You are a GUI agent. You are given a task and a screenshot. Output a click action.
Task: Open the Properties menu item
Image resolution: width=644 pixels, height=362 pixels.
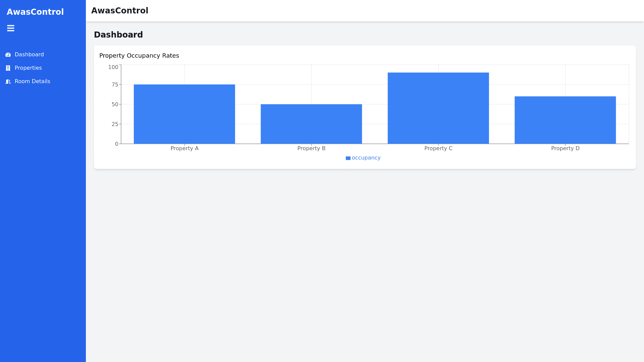pyautogui.click(x=28, y=68)
